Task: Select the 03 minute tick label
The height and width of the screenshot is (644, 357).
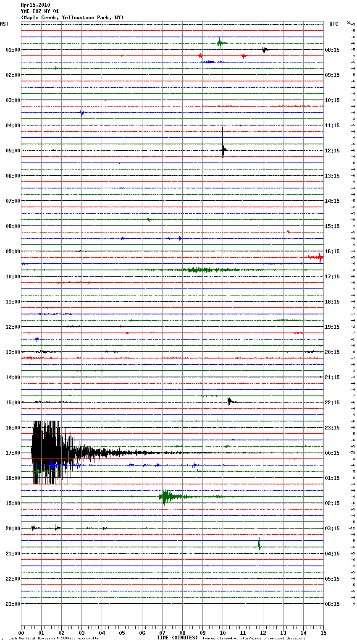Action: (81, 633)
